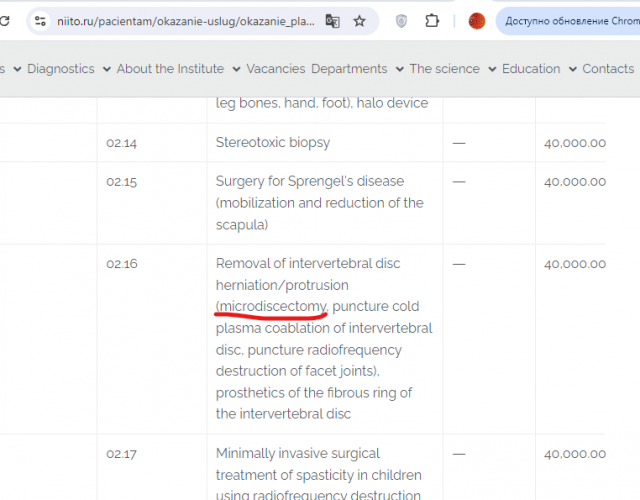Open the Google Translate page icon

pos(333,20)
